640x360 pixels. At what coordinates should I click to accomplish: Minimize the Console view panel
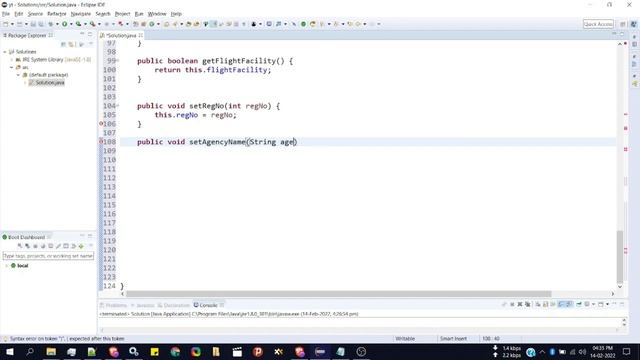coord(614,304)
